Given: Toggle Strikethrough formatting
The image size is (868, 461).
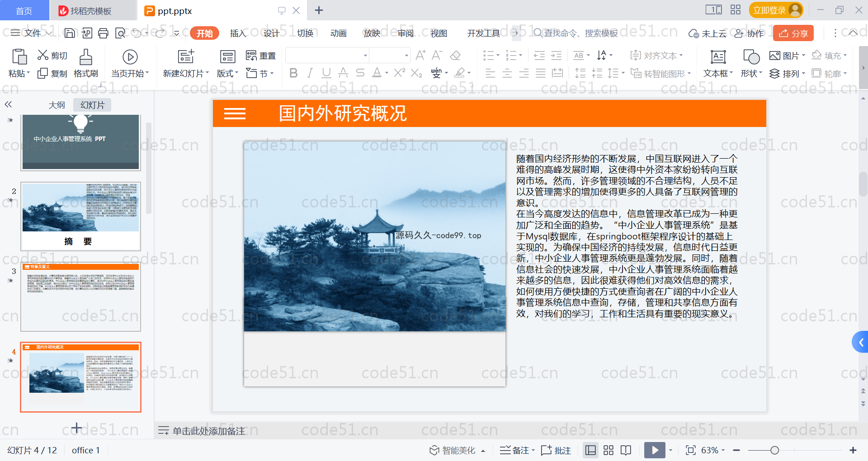Looking at the screenshot, I should click(x=360, y=73).
